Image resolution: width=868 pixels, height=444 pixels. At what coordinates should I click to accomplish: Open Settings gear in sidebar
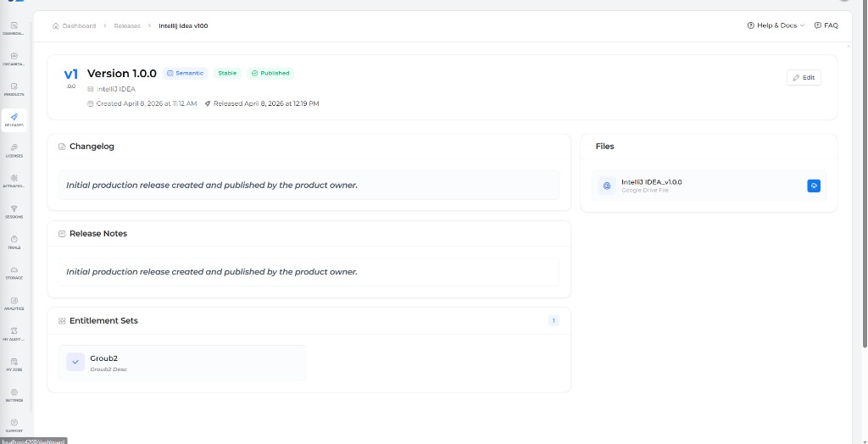coord(14,394)
